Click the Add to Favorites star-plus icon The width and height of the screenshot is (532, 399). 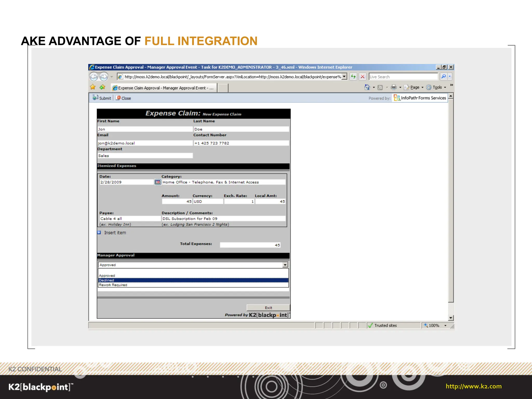coord(102,87)
